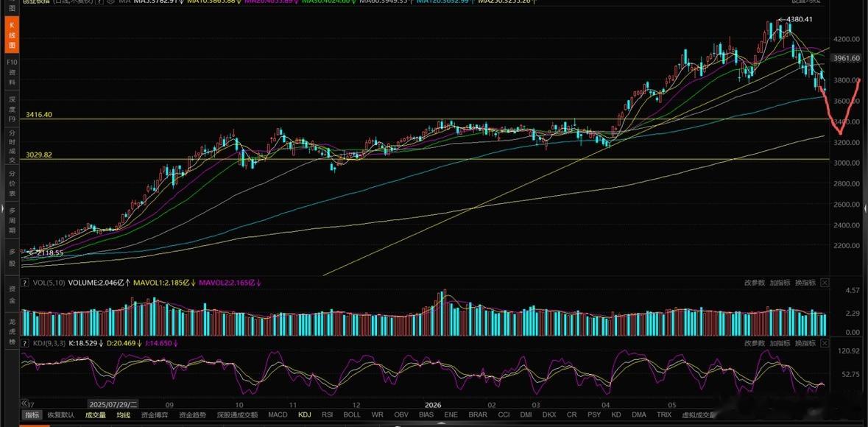Open the KDJ indicator help question-mark icon

tap(25, 343)
